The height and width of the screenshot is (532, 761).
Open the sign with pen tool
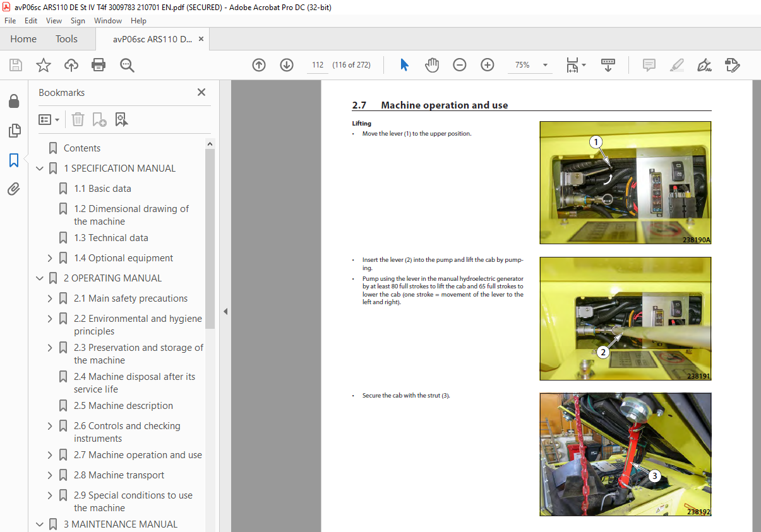(704, 65)
